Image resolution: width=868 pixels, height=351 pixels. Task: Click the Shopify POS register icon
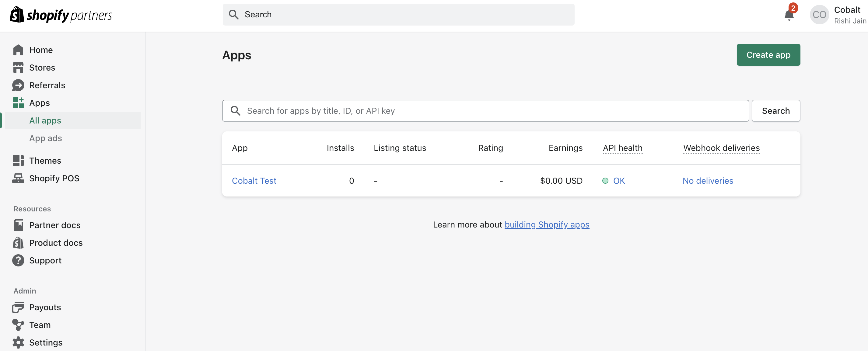point(18,178)
